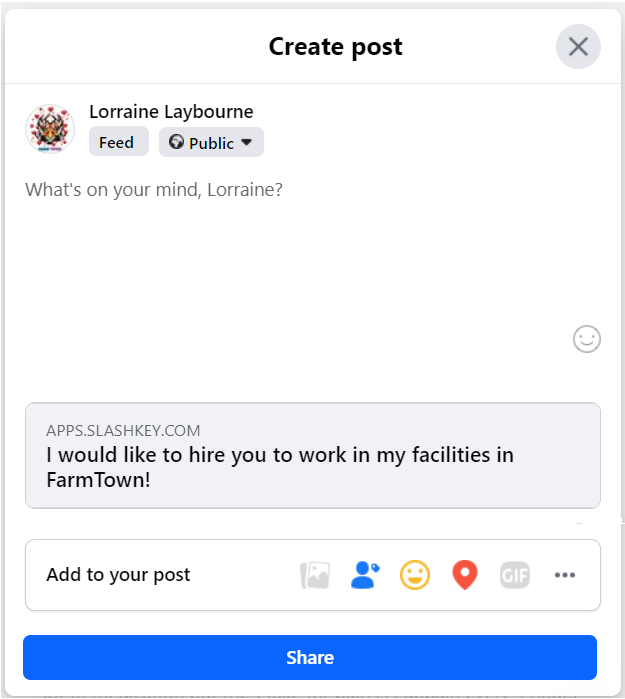Tag people using the blue person icon

(x=365, y=575)
